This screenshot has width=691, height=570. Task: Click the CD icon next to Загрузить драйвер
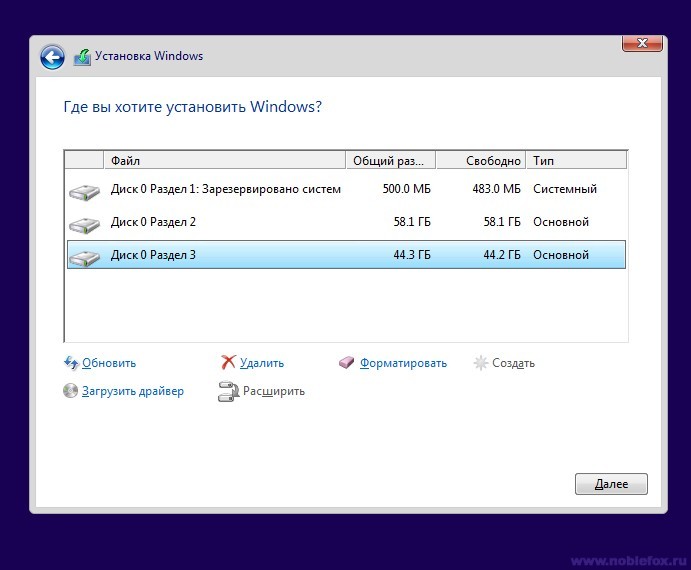coord(70,391)
